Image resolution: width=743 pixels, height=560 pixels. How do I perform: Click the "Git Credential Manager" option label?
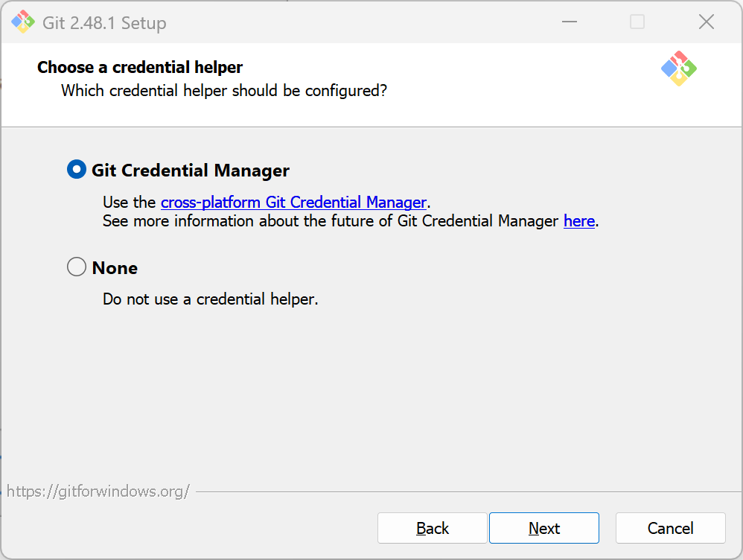(x=190, y=171)
